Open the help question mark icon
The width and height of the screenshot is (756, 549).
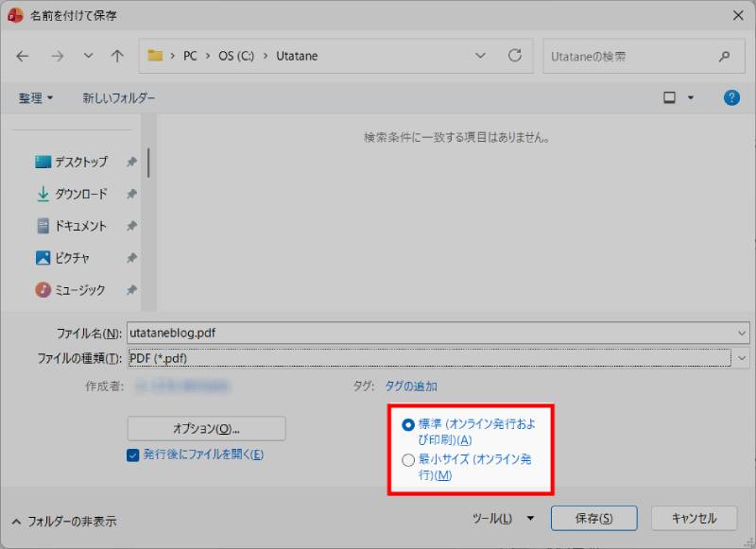pos(731,97)
